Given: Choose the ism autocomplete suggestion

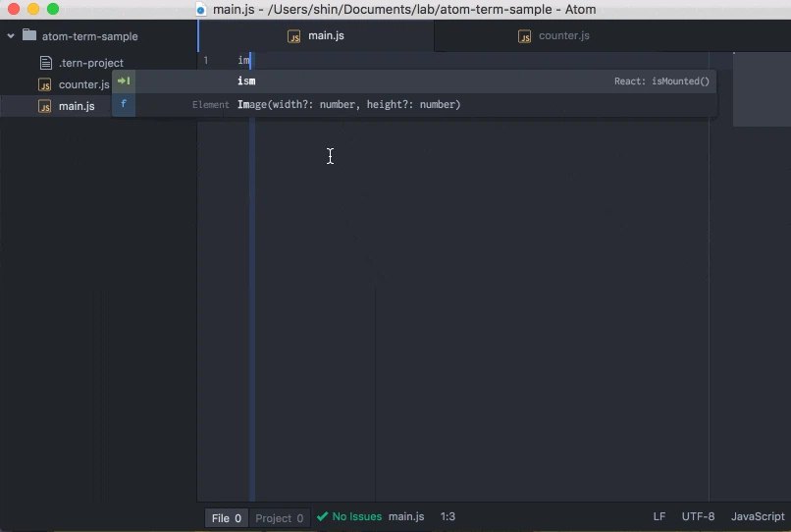Looking at the screenshot, I should point(414,81).
